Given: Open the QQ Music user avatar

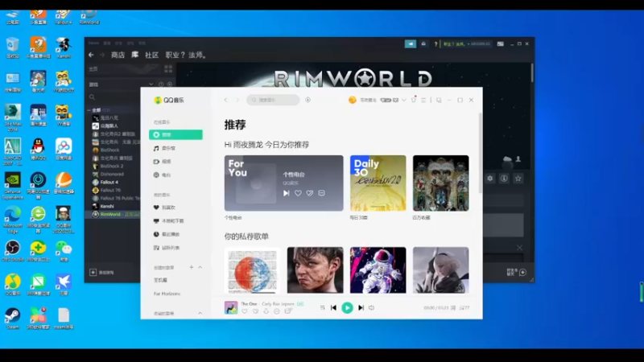Looking at the screenshot, I should click(352, 100).
